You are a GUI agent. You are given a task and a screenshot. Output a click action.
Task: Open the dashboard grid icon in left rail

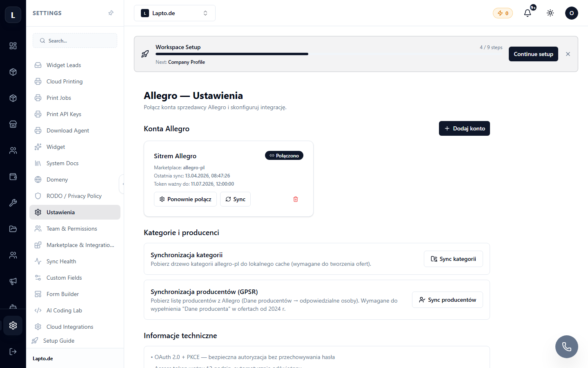pos(13,46)
